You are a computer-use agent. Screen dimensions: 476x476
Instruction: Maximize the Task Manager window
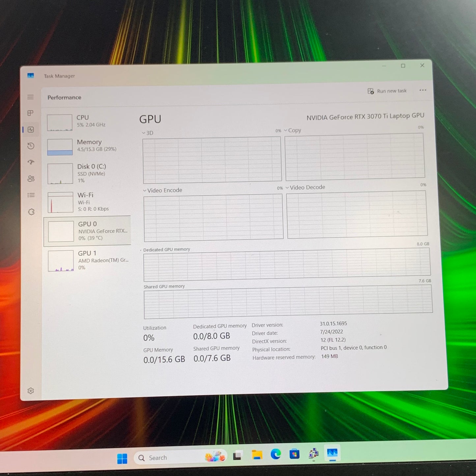[403, 66]
